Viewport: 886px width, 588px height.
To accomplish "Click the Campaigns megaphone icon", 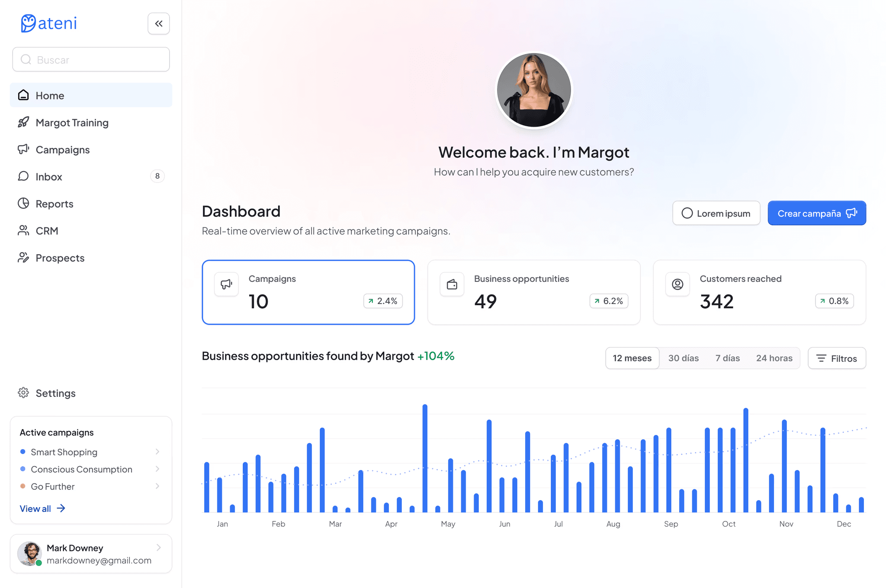I will pos(23,149).
